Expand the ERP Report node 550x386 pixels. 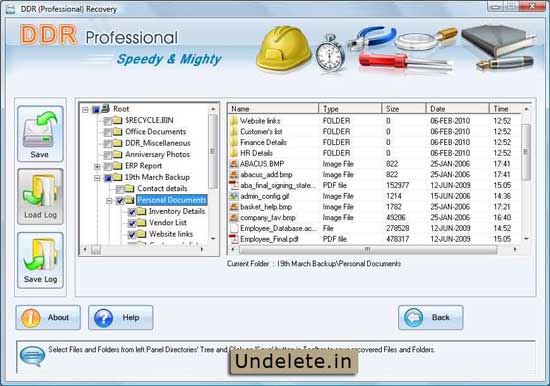point(97,167)
